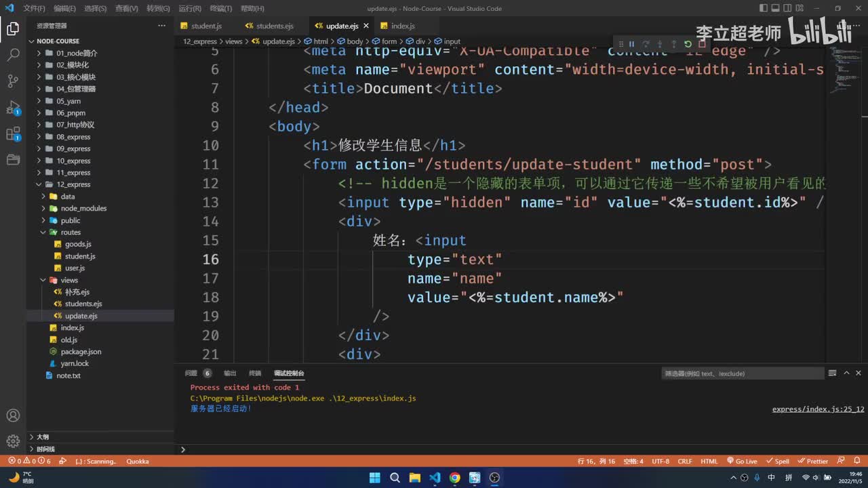The height and width of the screenshot is (488, 868).
Task: Toggle word wrap in debug console panel
Action: 832,373
